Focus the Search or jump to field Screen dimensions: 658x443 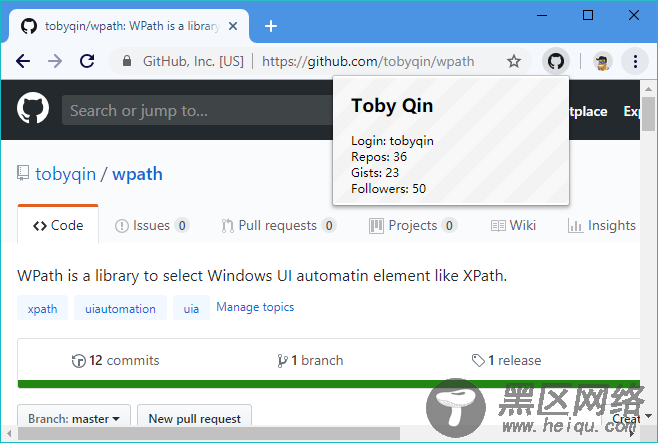[197, 110]
